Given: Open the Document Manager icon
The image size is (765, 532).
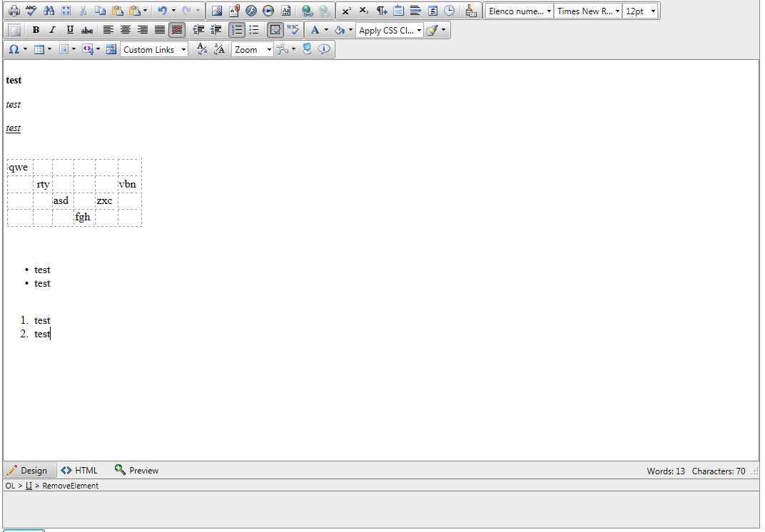Looking at the screenshot, I should (234, 10).
